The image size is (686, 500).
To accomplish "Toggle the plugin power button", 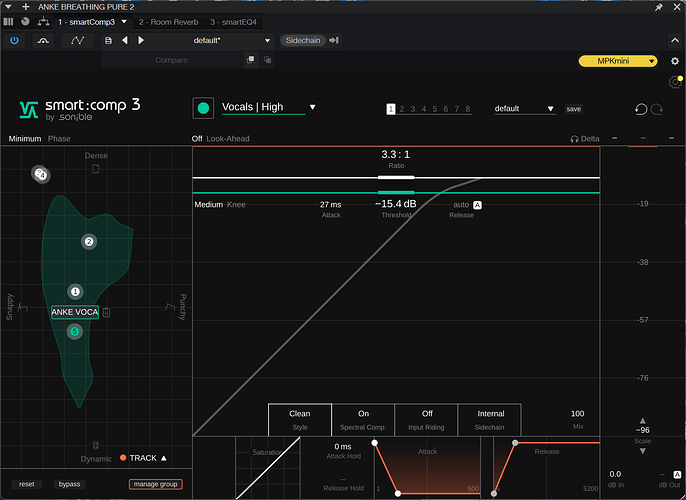I will [14, 40].
